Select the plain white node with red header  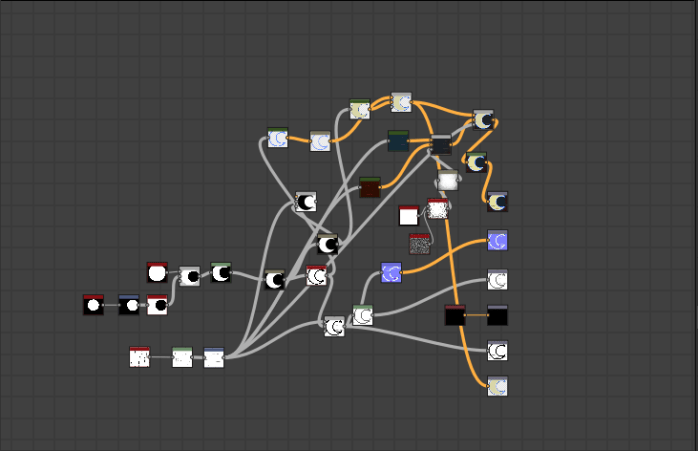click(408, 215)
